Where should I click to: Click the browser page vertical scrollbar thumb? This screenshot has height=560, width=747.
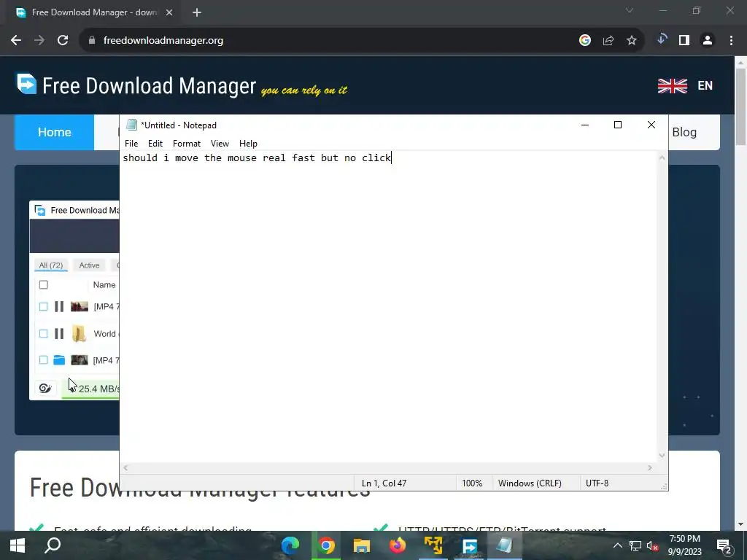pos(740,106)
